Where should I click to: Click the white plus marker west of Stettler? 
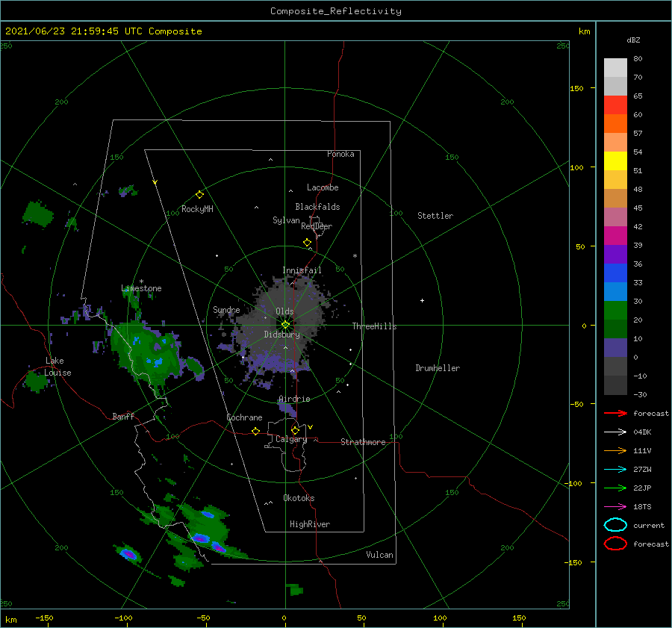click(x=422, y=300)
